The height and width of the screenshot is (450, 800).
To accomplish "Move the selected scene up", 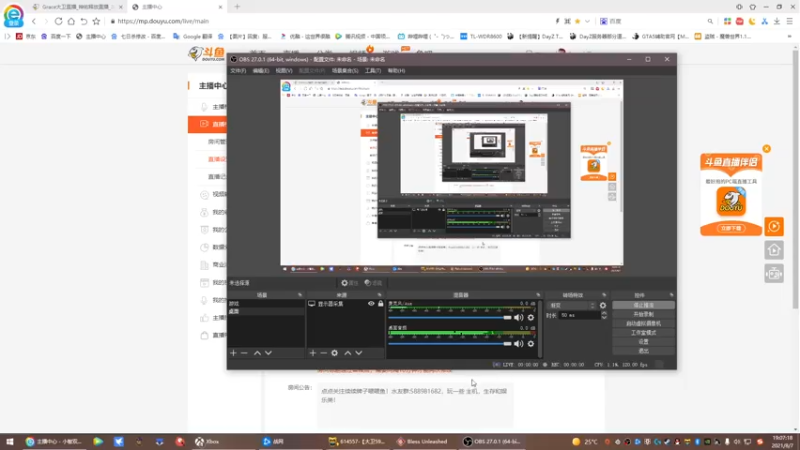I will [x=257, y=353].
